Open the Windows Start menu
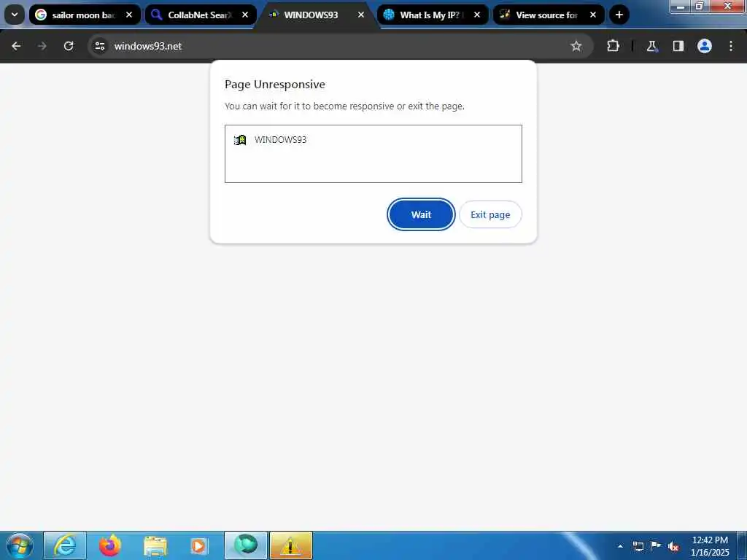Image resolution: width=747 pixels, height=560 pixels. [x=20, y=545]
